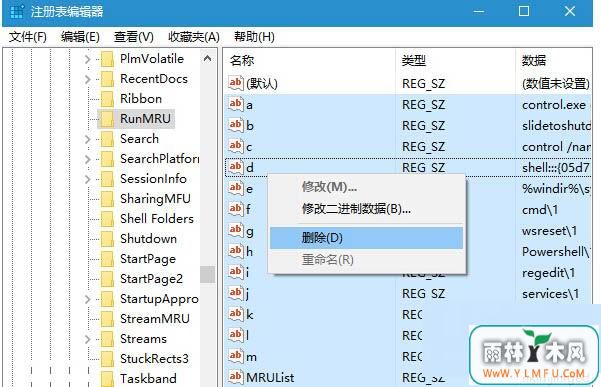Click the StartPage folder icon
Image resolution: width=601 pixels, height=387 pixels.
[x=107, y=259]
